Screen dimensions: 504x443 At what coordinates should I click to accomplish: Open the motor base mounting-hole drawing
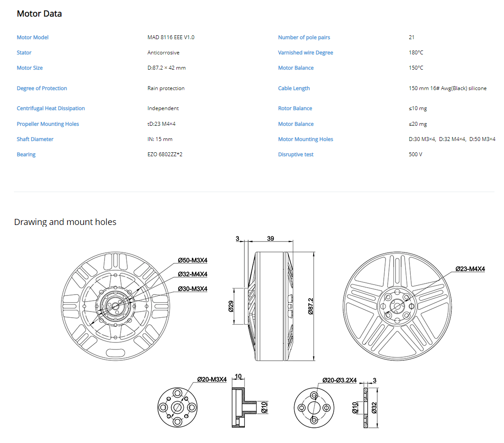[115, 306]
